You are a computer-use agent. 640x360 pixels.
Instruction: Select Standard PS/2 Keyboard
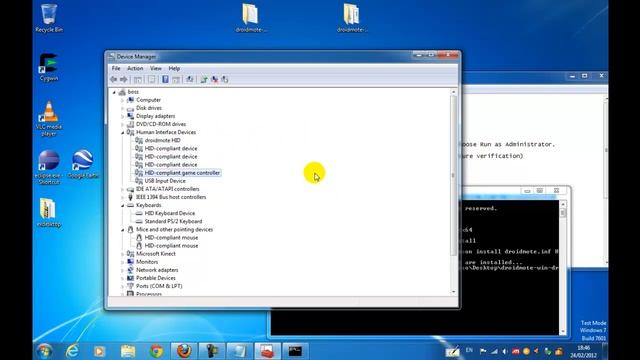[173, 221]
